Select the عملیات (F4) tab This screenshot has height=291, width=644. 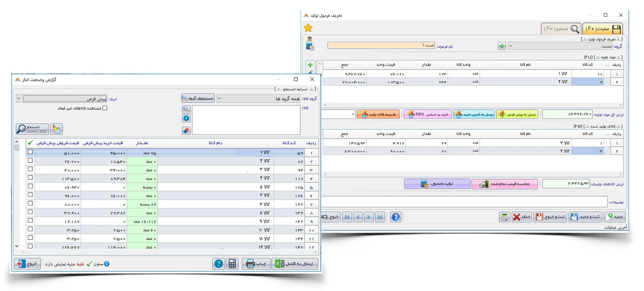602,29
